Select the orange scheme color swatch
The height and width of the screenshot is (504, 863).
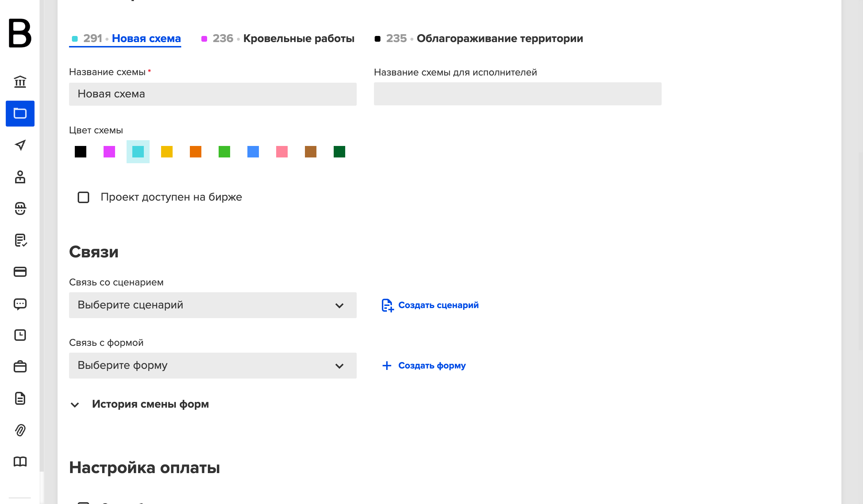pyautogui.click(x=196, y=152)
